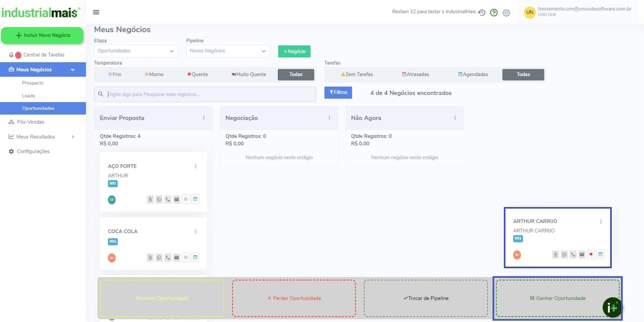Screen dimensions: 644x322
Task: Open the settings gear in top bar
Action: pos(506,12)
